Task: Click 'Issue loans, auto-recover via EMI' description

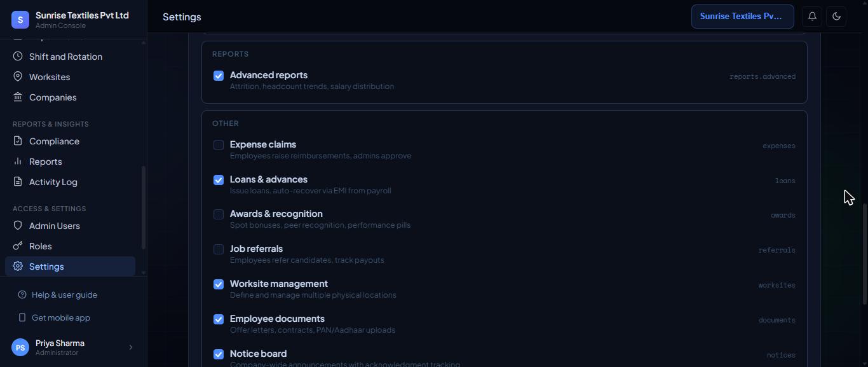Action: click(x=311, y=191)
